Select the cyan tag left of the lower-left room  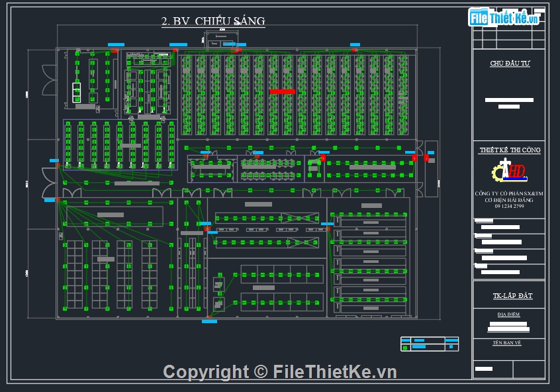click(x=50, y=199)
